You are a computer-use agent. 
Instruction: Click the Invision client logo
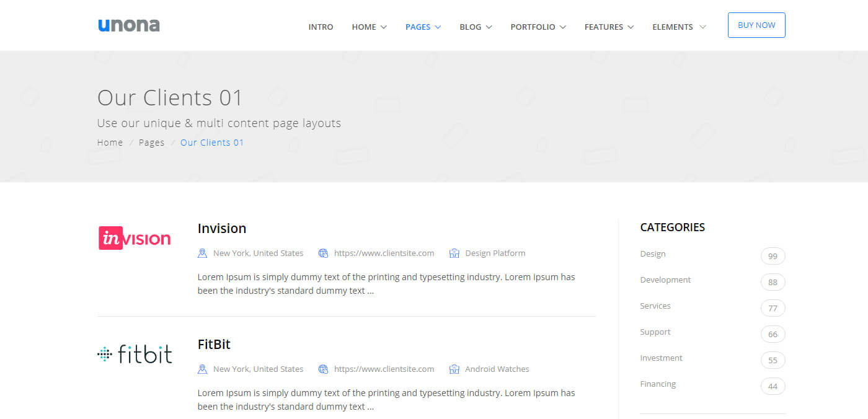point(135,239)
